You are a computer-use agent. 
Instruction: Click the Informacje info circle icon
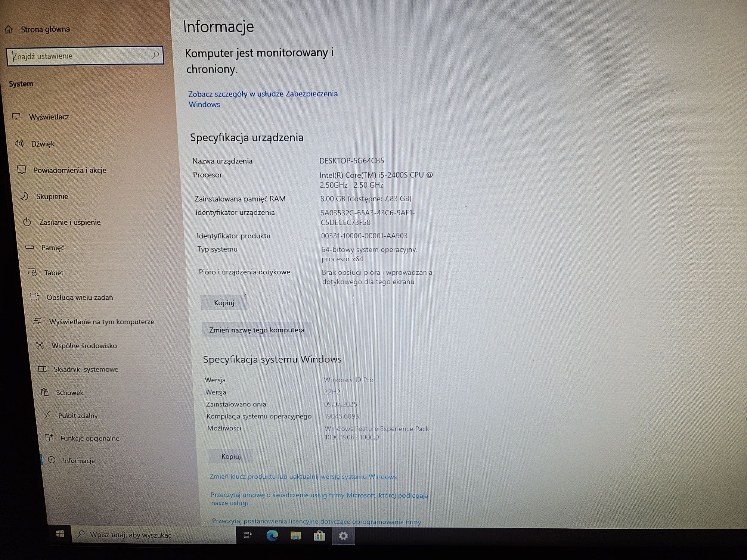52,460
